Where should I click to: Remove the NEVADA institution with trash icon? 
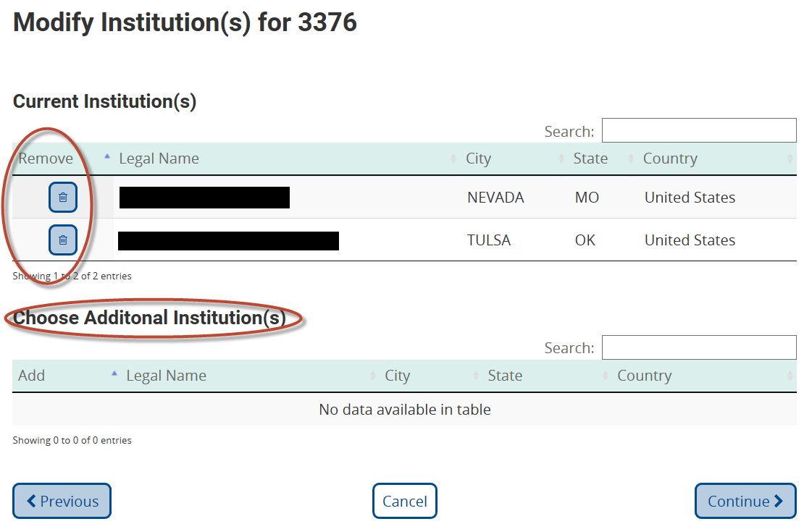point(63,198)
